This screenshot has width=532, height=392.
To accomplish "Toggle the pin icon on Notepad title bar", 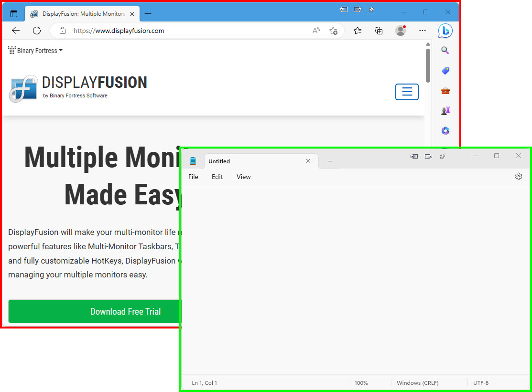I will coord(442,156).
